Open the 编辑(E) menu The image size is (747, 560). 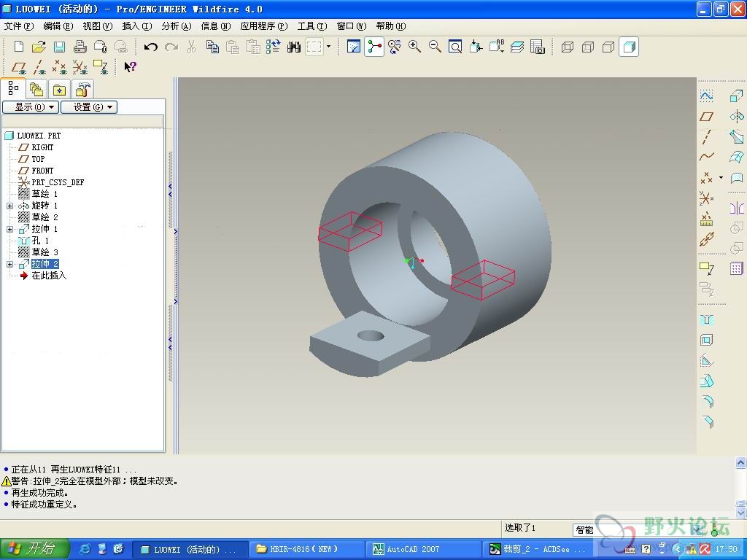(58, 26)
